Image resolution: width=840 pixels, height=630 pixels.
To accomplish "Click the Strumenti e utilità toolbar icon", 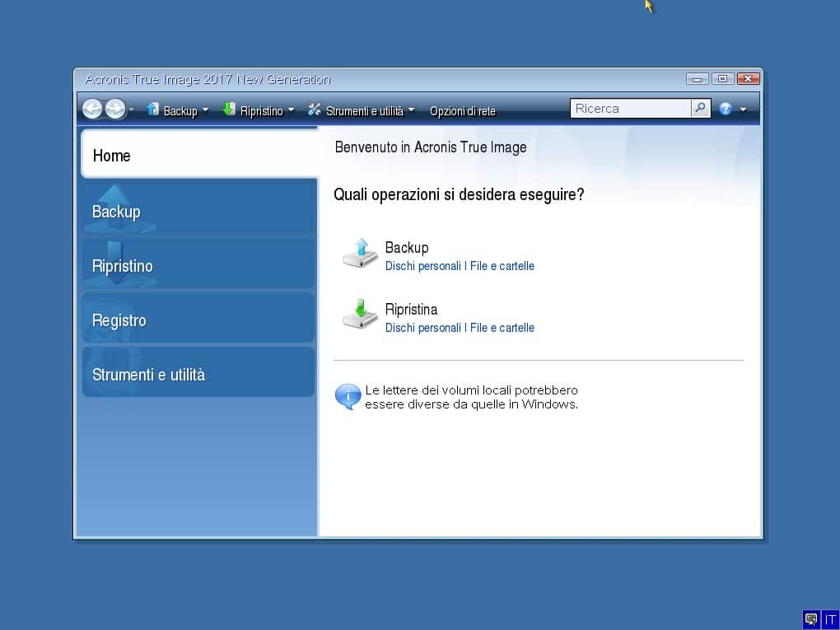I will pos(315,110).
